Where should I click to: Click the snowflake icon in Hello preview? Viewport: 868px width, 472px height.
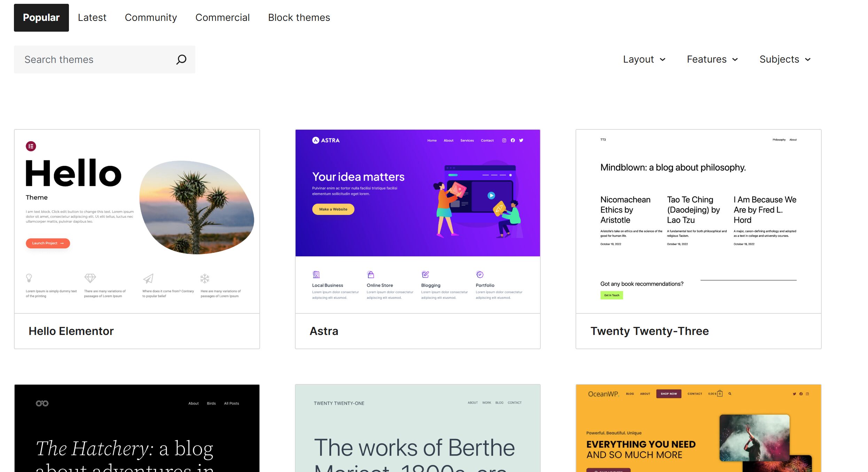[205, 278]
